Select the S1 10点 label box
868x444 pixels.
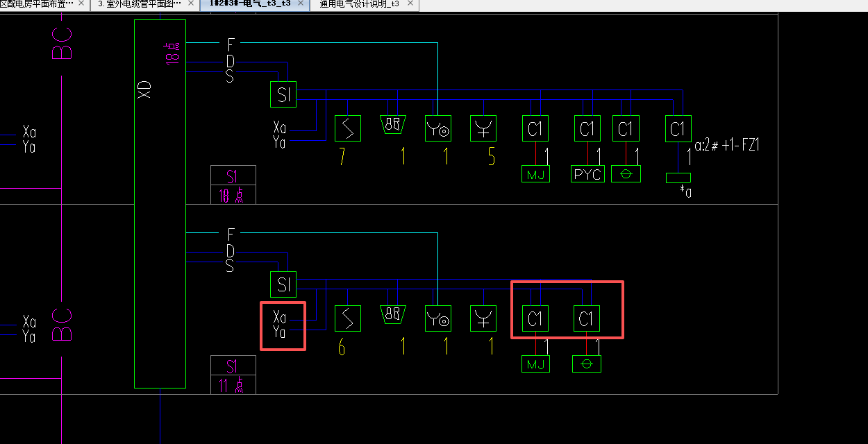(x=233, y=185)
